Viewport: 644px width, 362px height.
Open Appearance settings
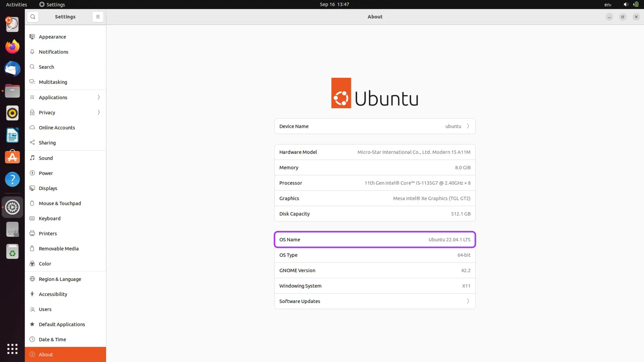pyautogui.click(x=65, y=37)
